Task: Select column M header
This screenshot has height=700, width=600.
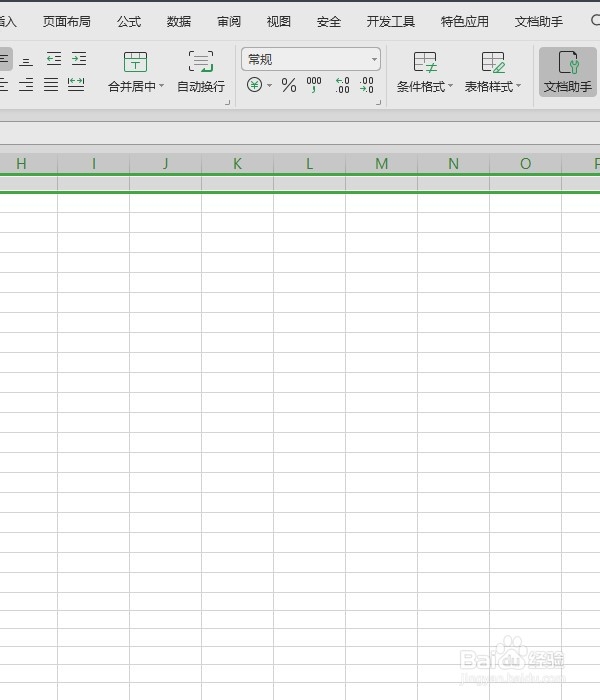Action: click(382, 164)
